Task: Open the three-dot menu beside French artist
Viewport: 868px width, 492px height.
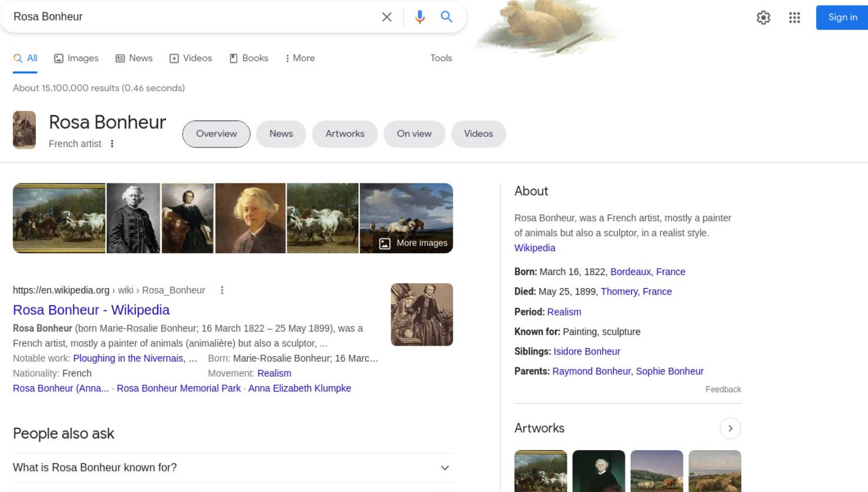Action: (x=112, y=143)
